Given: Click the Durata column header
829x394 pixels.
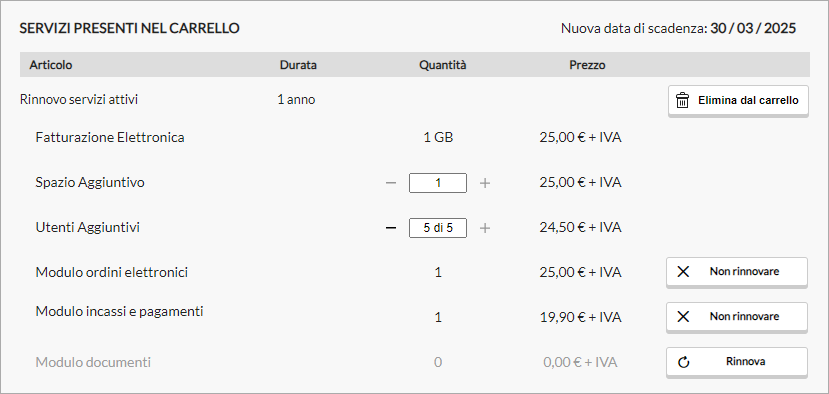Looking at the screenshot, I should [x=298, y=65].
